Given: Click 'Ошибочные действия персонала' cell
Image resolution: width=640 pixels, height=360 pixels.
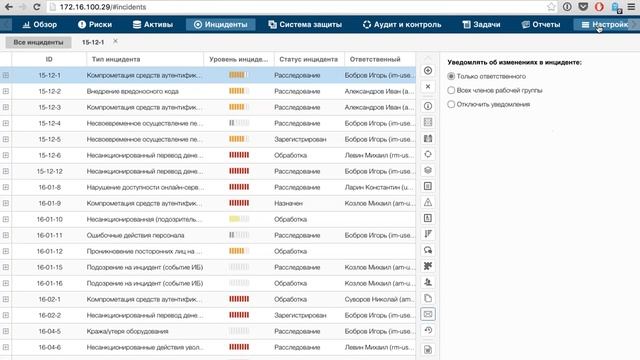Looking at the screenshot, I should pos(135,235).
